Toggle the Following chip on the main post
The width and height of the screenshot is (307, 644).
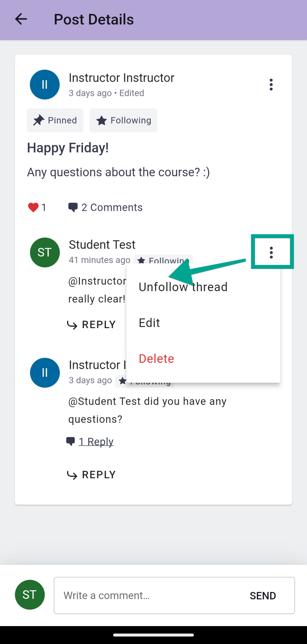123,120
